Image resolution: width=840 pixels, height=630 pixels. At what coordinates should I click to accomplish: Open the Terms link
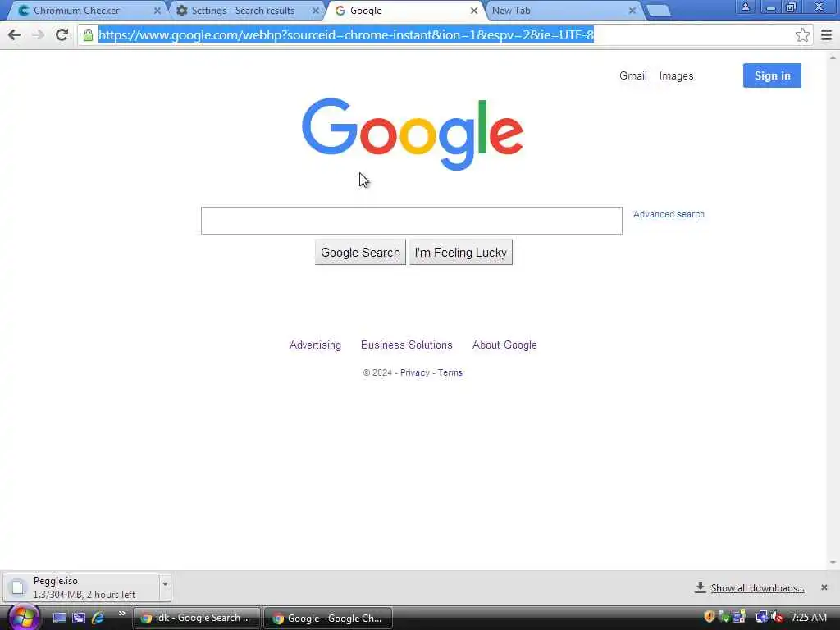450,373
